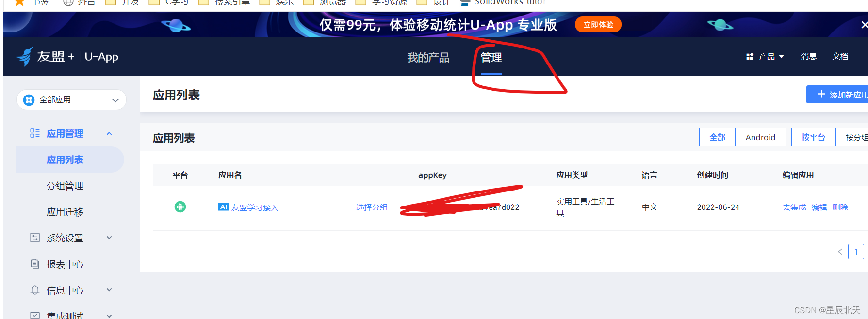Open the 友盟学习接入 app link
868x319 pixels.
pyautogui.click(x=255, y=207)
